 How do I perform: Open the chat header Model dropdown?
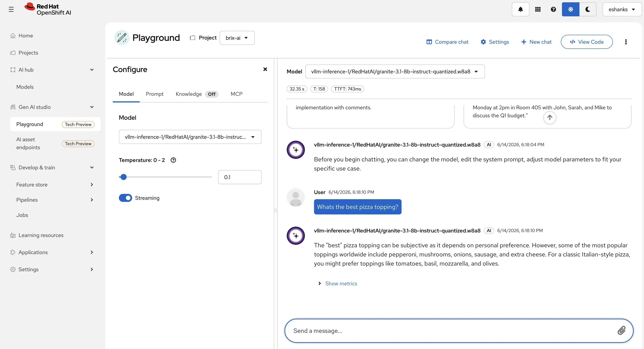click(x=395, y=71)
